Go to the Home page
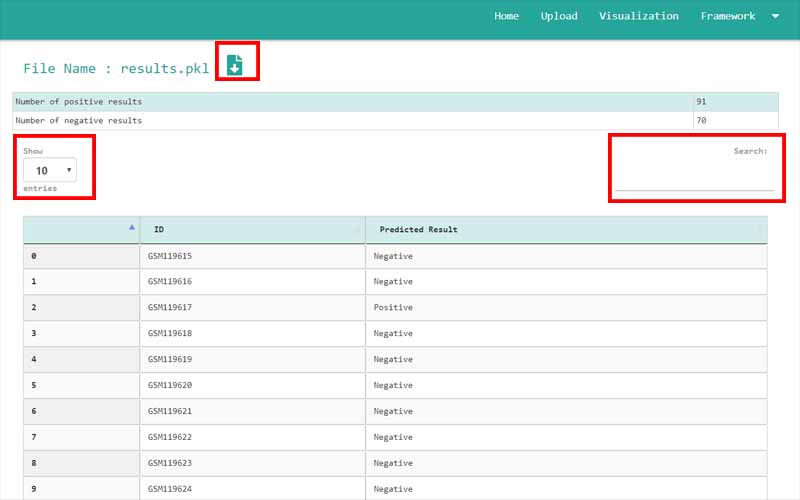 coord(506,16)
